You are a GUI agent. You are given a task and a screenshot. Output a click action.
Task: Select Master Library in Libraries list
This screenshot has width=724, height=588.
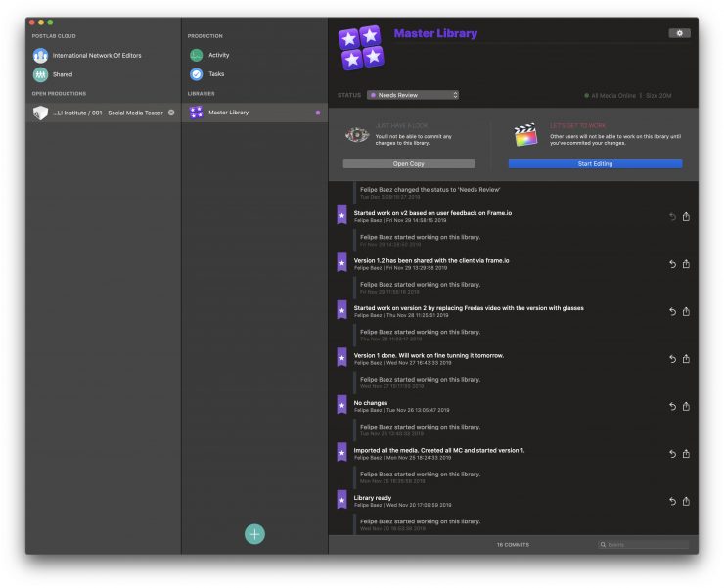point(228,113)
